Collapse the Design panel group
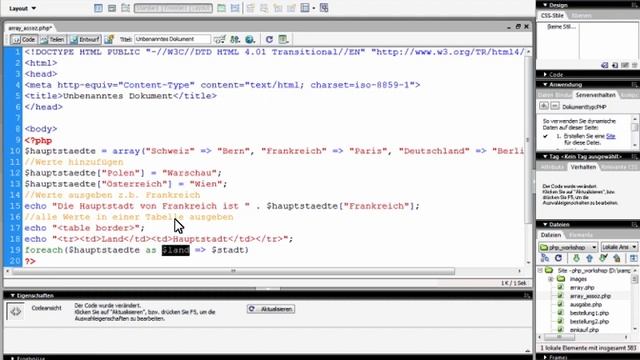 point(545,5)
